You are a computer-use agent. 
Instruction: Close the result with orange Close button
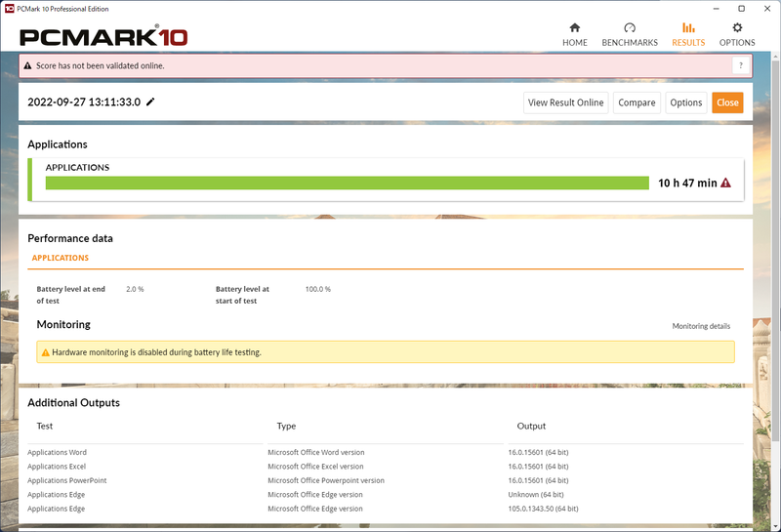coord(727,102)
